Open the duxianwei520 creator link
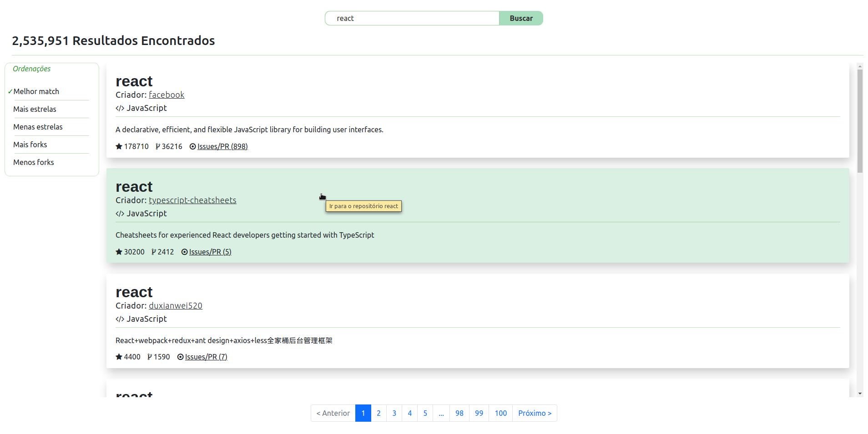Screen dimensions: 868x434 pyautogui.click(x=176, y=305)
